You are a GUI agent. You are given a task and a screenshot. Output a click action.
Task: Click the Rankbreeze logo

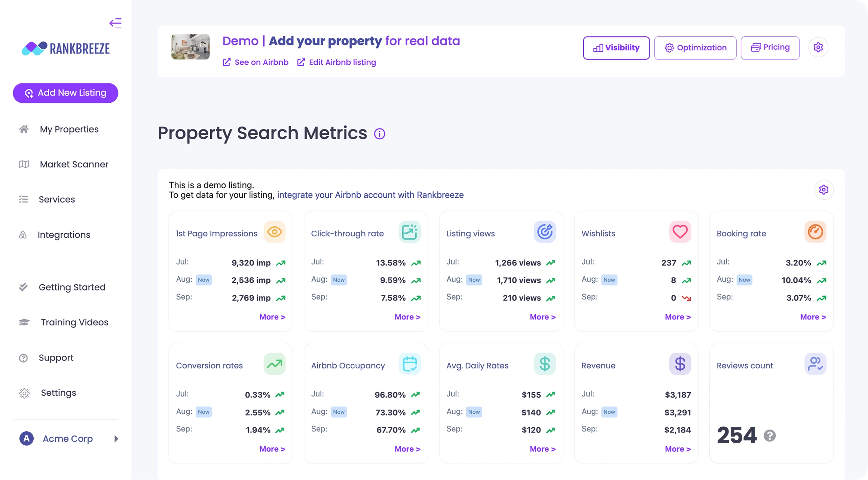65,48
